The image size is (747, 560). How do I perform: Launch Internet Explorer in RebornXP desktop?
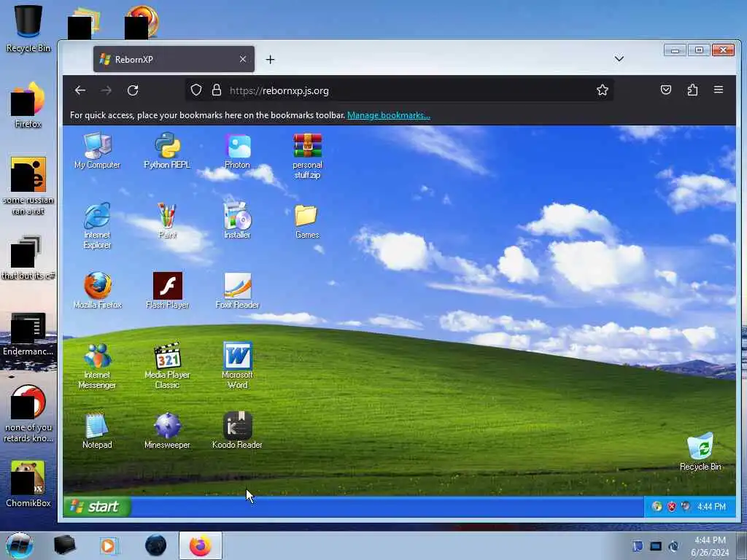click(x=97, y=226)
